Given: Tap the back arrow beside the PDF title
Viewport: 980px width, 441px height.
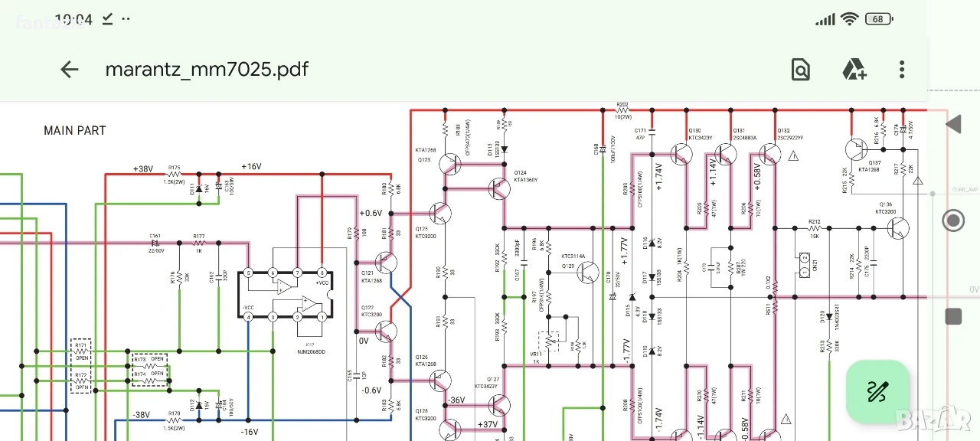Looking at the screenshot, I should (70, 70).
